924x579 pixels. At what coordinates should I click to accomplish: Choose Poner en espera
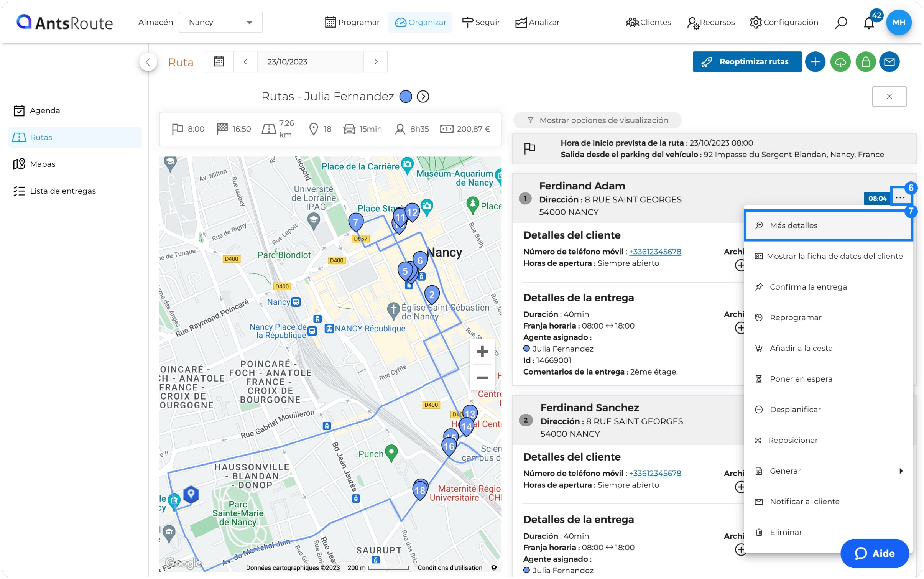828,379
